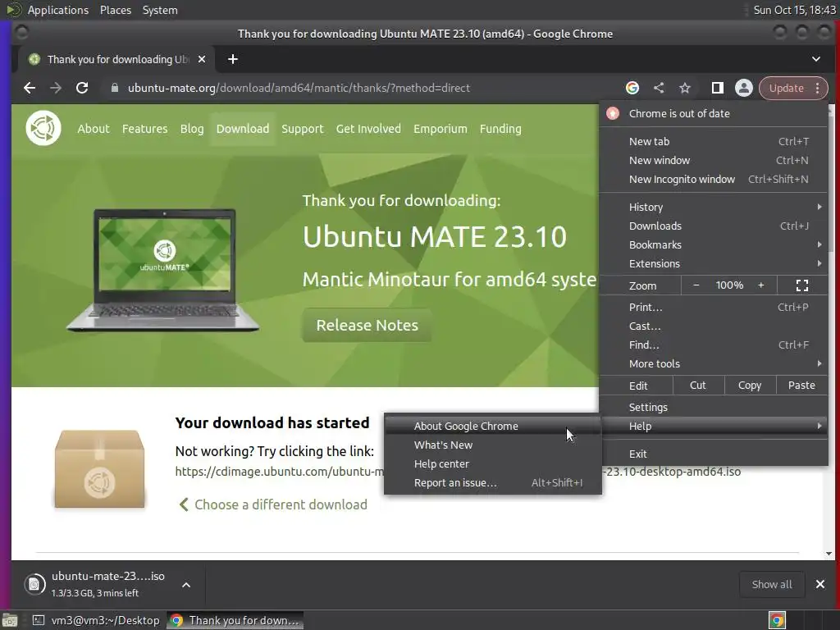840x630 pixels.
Task: View site info via the padlock icon
Action: coord(114,88)
